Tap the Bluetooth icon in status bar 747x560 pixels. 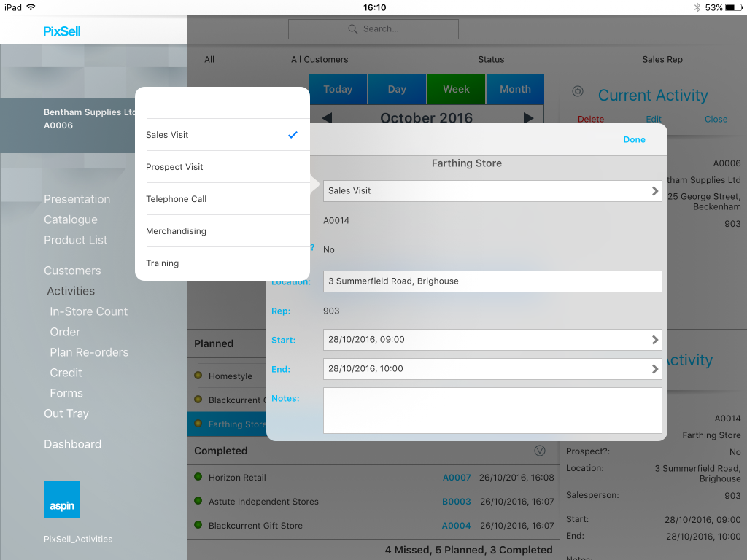click(x=697, y=7)
